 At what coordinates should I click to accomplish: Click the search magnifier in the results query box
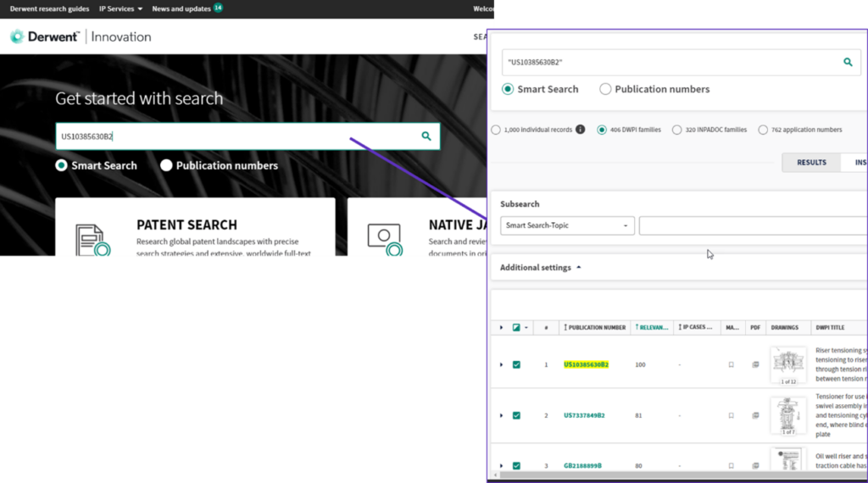pyautogui.click(x=848, y=62)
